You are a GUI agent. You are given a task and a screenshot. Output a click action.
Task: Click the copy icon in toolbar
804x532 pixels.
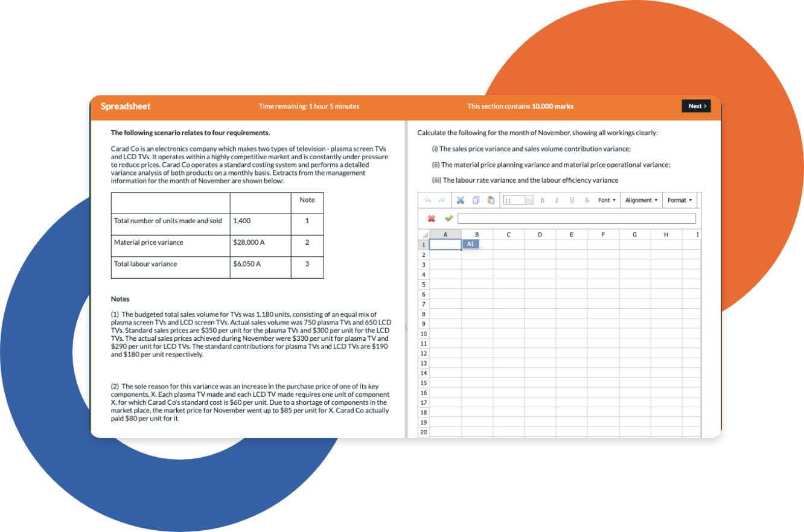click(x=476, y=200)
